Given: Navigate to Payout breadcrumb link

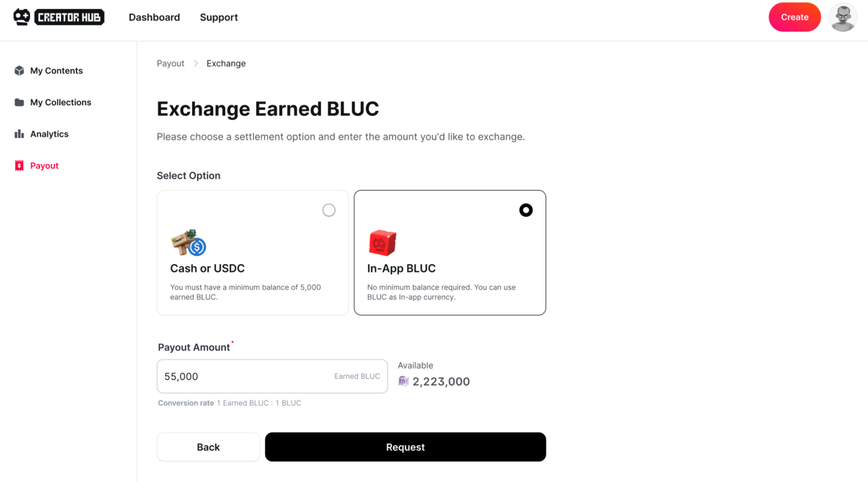Looking at the screenshot, I should click(170, 63).
